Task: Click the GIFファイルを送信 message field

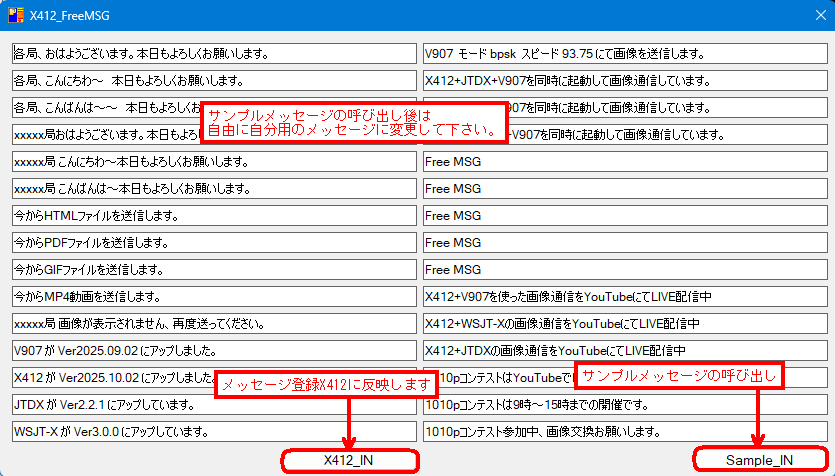Action: click(x=214, y=269)
